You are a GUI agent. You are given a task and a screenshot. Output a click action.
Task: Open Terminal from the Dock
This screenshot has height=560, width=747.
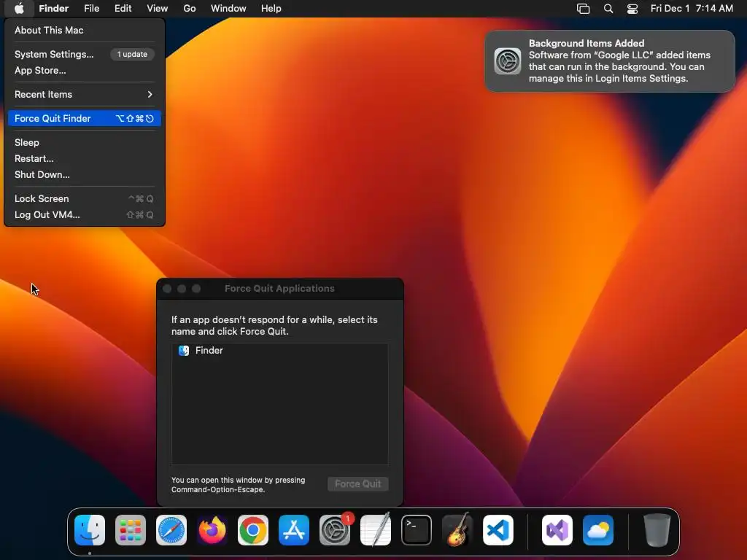(417, 530)
